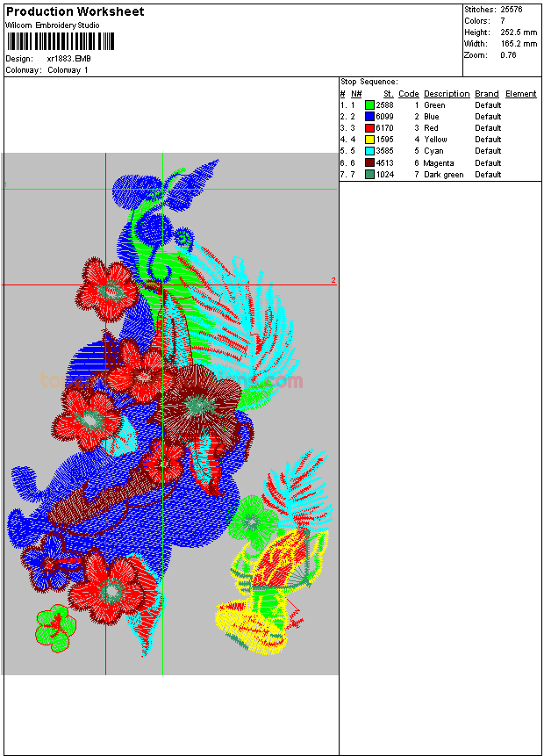Click the Colorway 1 label
544x756 pixels.
(x=68, y=70)
